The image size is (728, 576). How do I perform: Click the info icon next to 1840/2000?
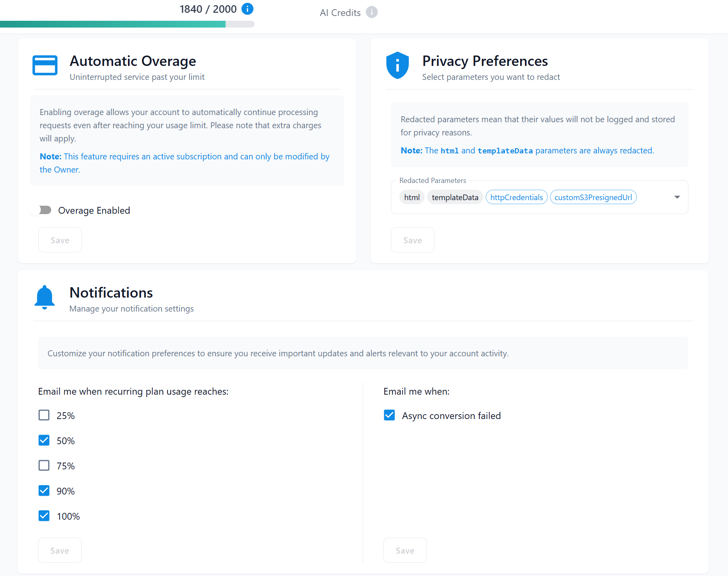click(247, 9)
